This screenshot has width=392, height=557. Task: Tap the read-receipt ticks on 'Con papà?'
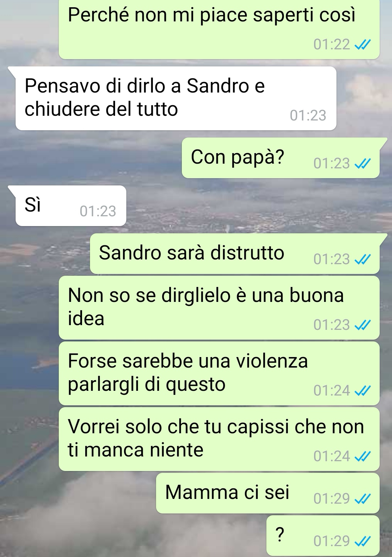[x=362, y=164]
